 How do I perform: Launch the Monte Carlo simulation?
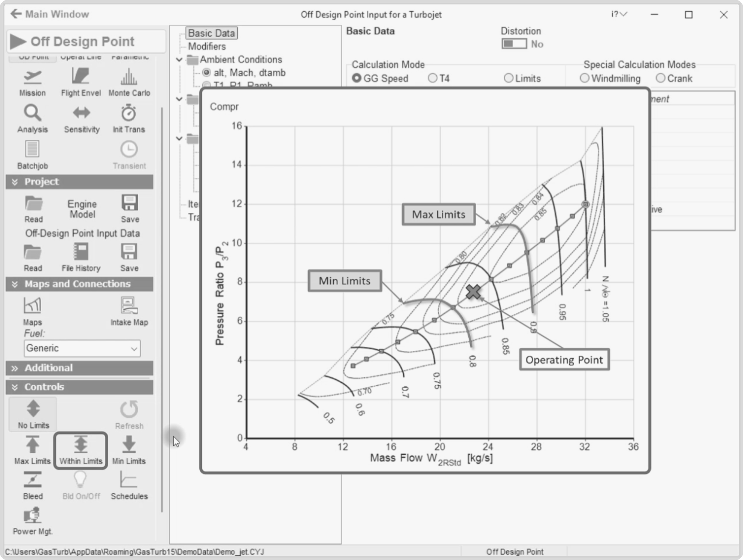point(129,82)
